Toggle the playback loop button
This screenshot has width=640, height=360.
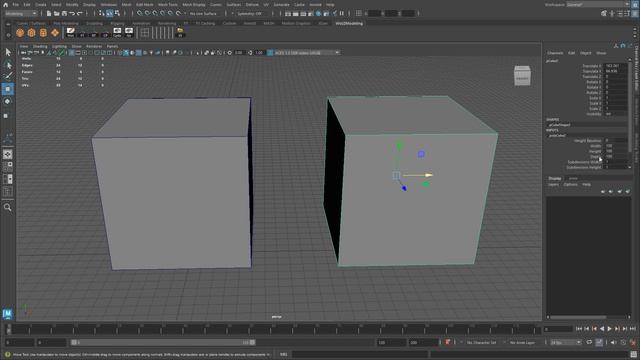click(x=589, y=342)
